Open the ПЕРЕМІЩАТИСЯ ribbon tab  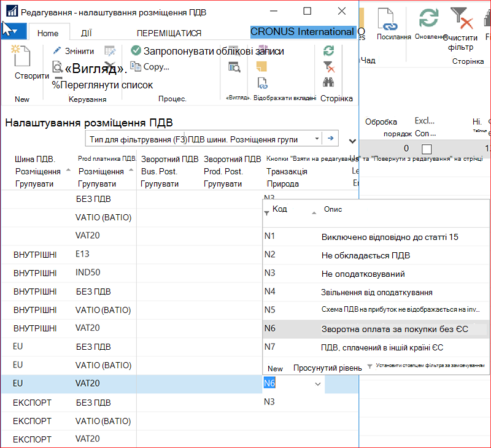point(169,33)
